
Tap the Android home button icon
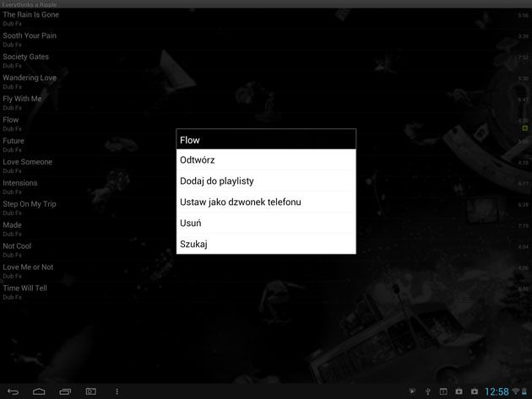(x=39, y=392)
